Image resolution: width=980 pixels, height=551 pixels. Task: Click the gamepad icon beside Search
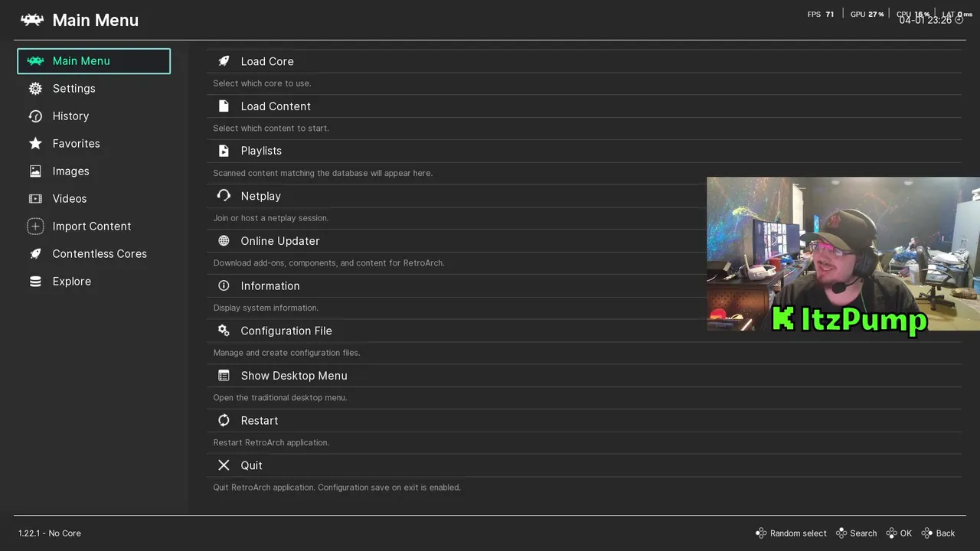coord(841,533)
